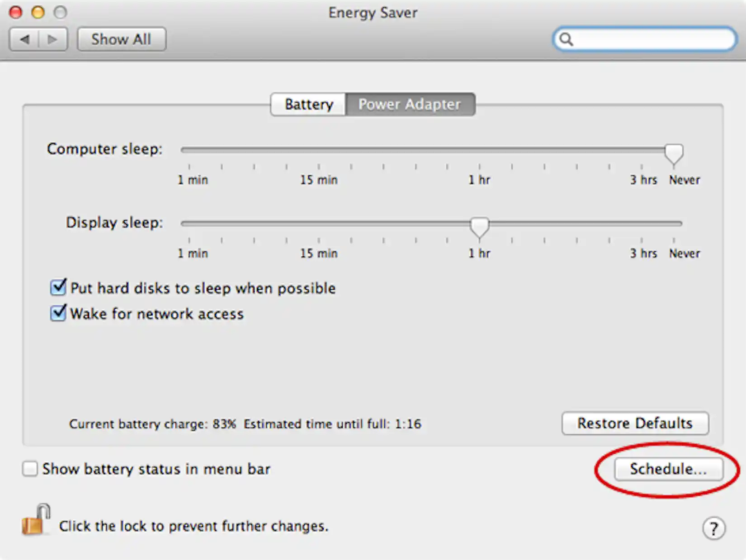Enable "Show battery status in menu bar"
Image resolution: width=746 pixels, height=560 pixels.
[29, 469]
